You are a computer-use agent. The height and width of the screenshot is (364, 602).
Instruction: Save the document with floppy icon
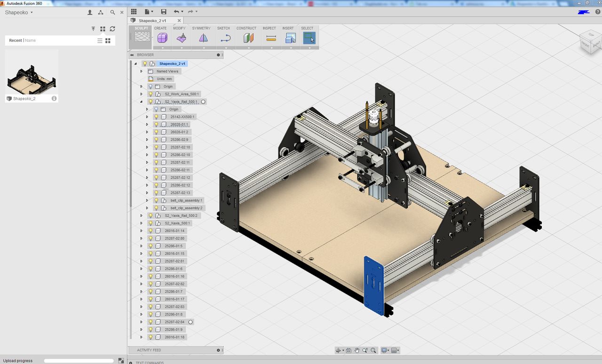pos(164,12)
